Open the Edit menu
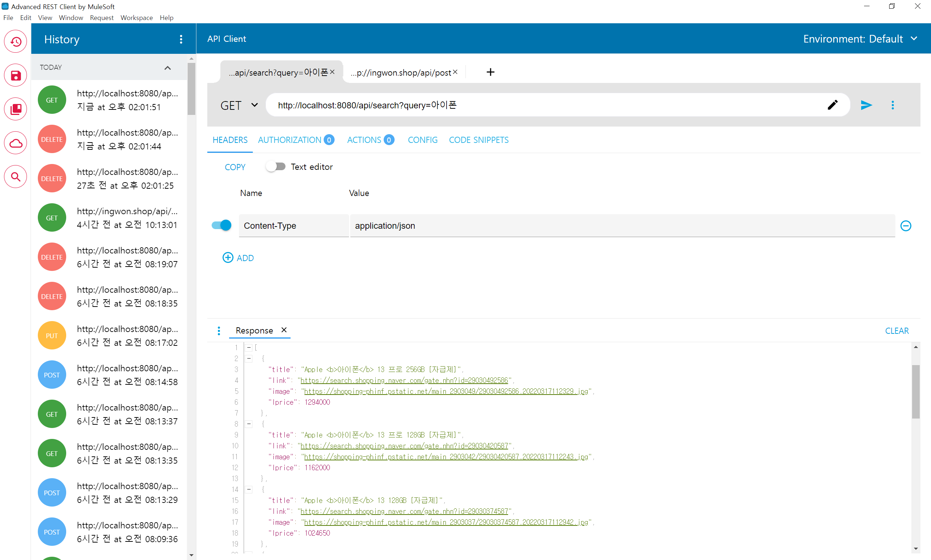The height and width of the screenshot is (560, 931). 26,18
